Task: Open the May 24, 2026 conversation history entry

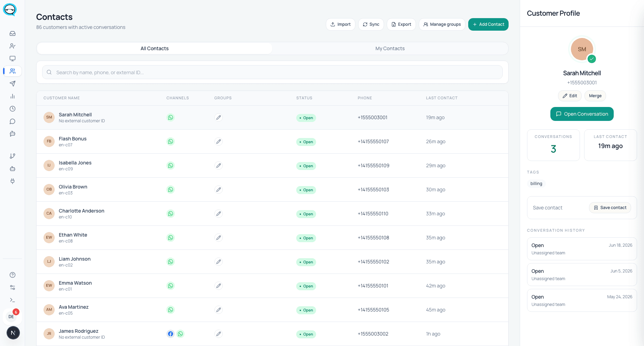Action: point(582,300)
